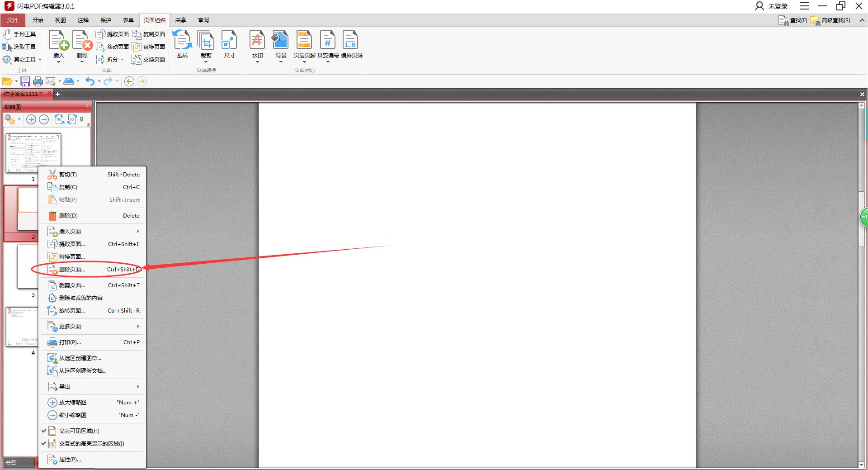
Task: Toggle 高亮可见区域(H) checkmark option
Action: pyautogui.click(x=79, y=431)
